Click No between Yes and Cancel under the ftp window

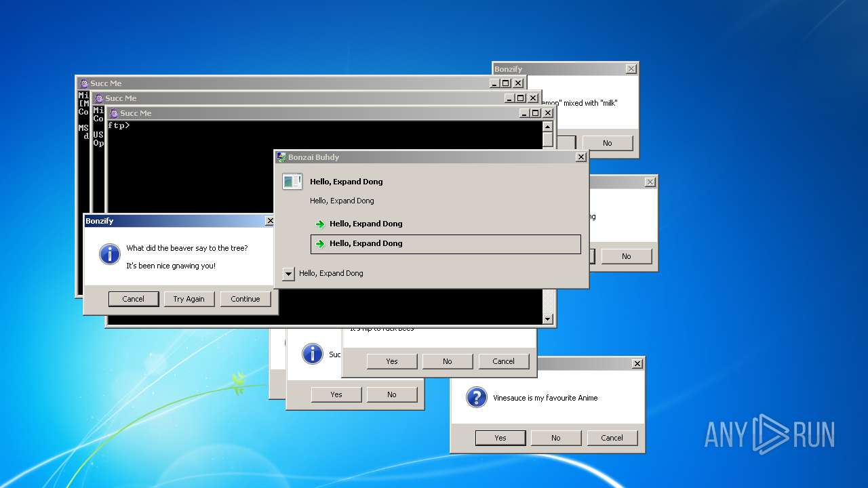(448, 361)
